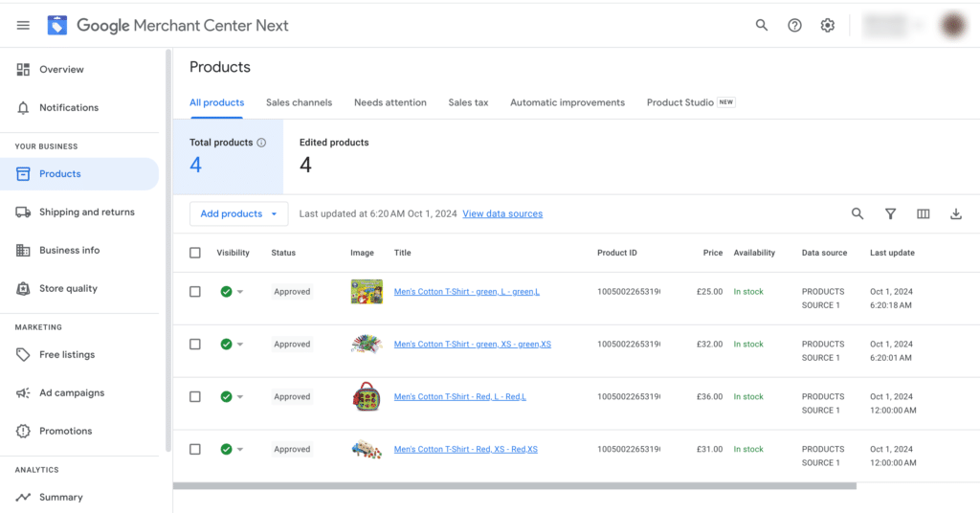Expand visibility dropdown arrow for Red, XS row
This screenshot has height=513, width=980.
240,449
